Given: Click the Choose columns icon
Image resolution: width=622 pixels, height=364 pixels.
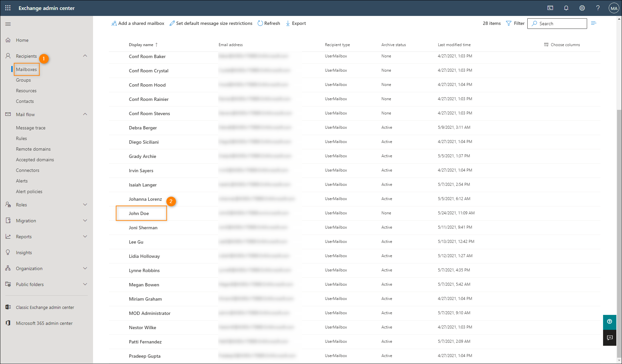Looking at the screenshot, I should (x=546, y=44).
